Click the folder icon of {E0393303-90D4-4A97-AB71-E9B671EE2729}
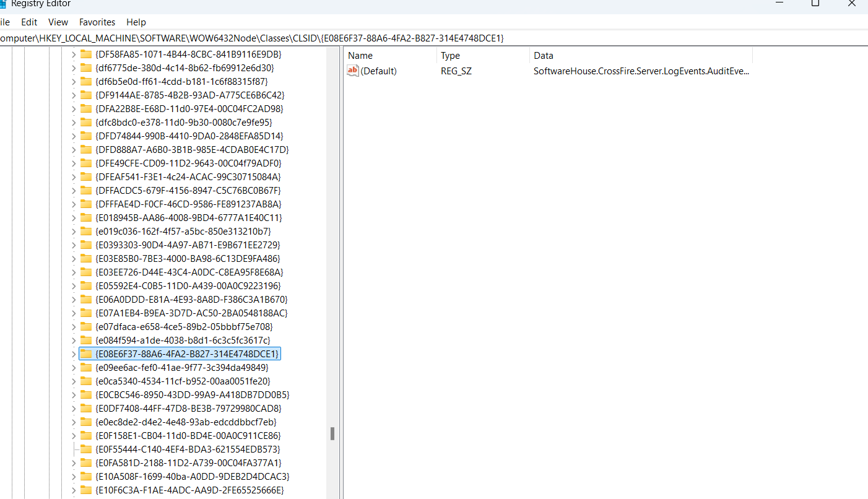Screen dimensions: 868x499 pos(86,245)
